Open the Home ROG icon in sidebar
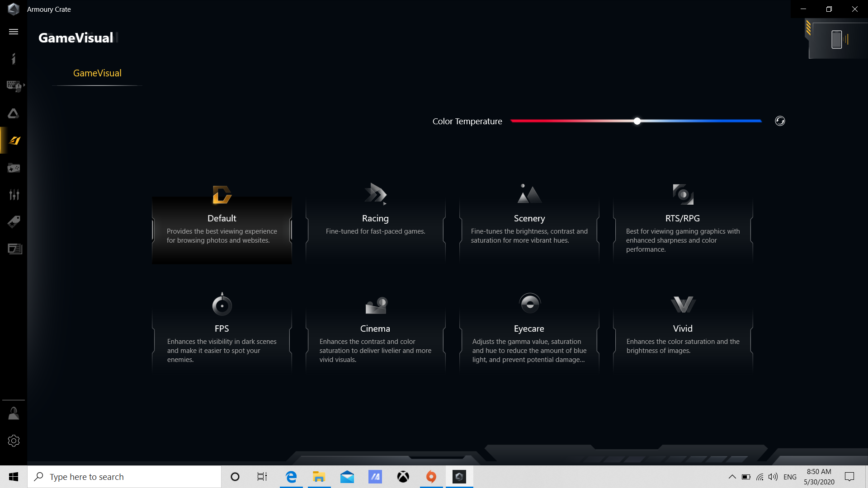 (14, 59)
